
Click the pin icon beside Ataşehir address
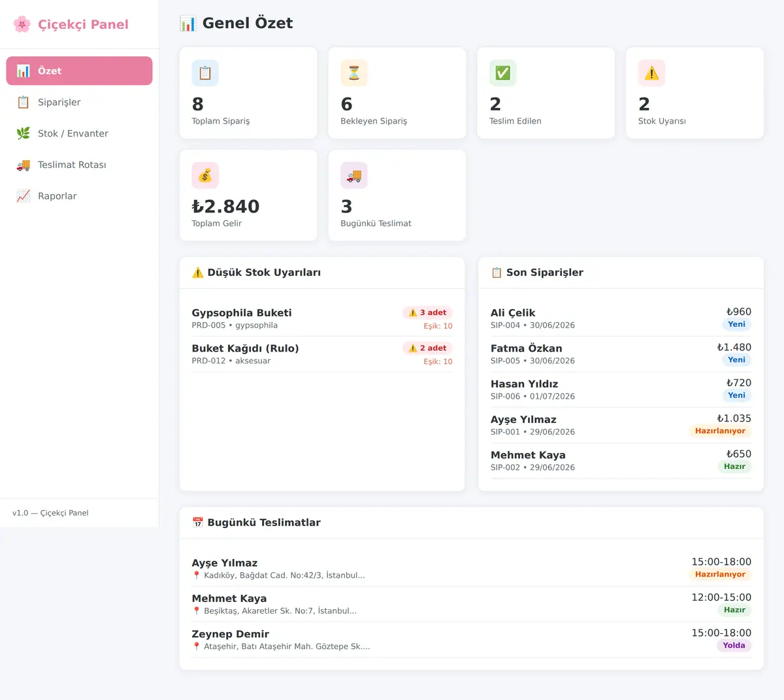(x=196, y=646)
